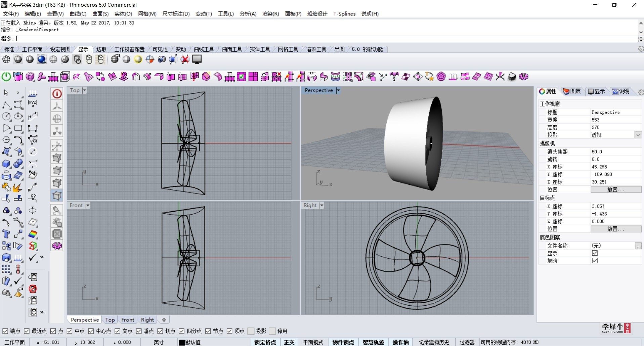
Task: Click the 指令 command input field
Action: coord(326,39)
